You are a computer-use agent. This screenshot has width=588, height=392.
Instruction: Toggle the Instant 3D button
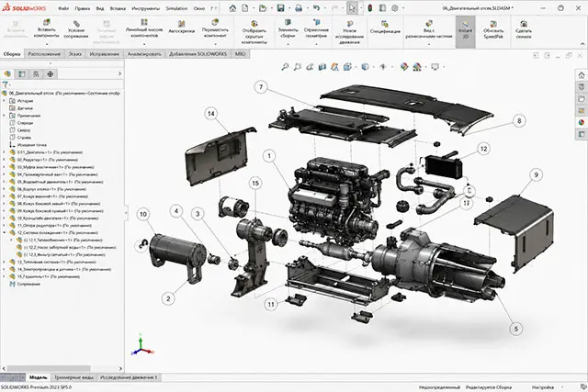(x=466, y=29)
